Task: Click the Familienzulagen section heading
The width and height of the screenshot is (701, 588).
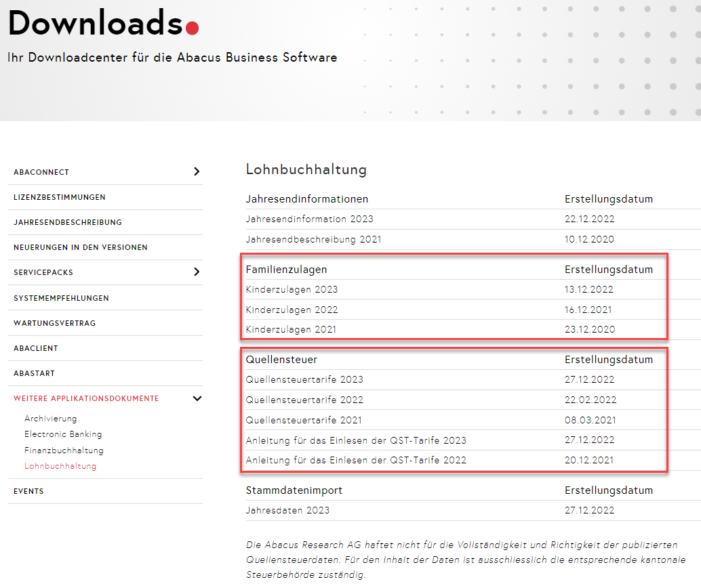Action: pos(286,270)
